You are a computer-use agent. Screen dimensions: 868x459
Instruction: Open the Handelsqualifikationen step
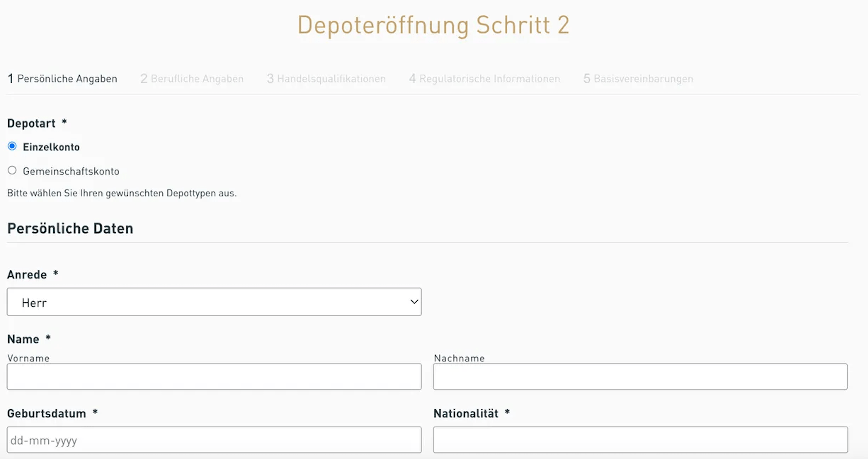click(x=326, y=78)
